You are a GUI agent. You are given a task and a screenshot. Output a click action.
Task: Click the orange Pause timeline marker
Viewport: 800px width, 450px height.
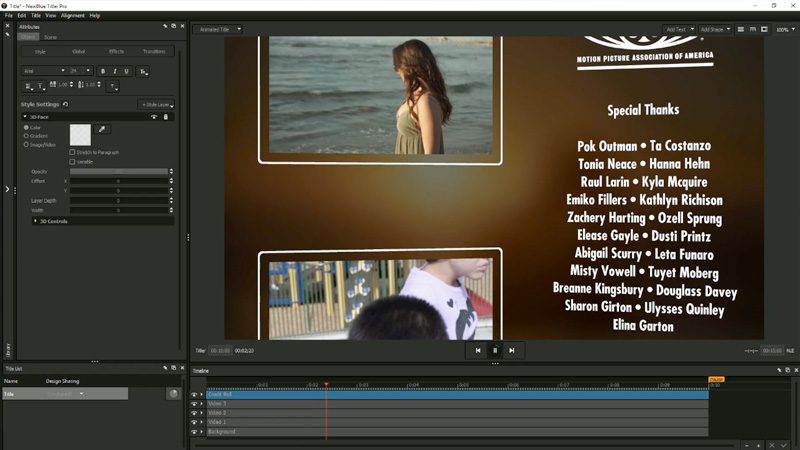[716, 379]
